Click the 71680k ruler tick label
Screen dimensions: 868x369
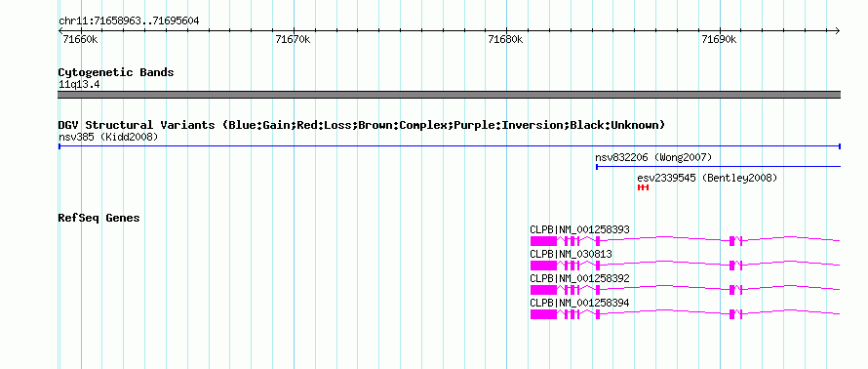click(506, 39)
